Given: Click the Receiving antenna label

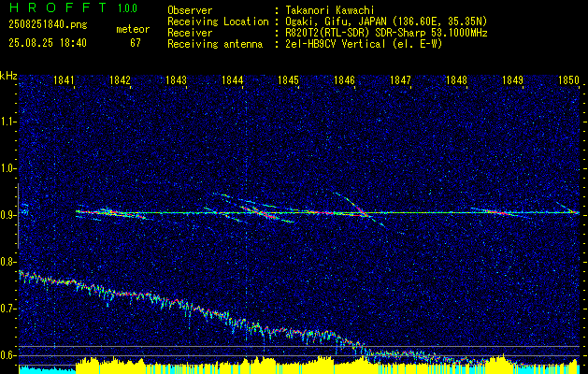Looking at the screenshot, I should click(x=215, y=44).
